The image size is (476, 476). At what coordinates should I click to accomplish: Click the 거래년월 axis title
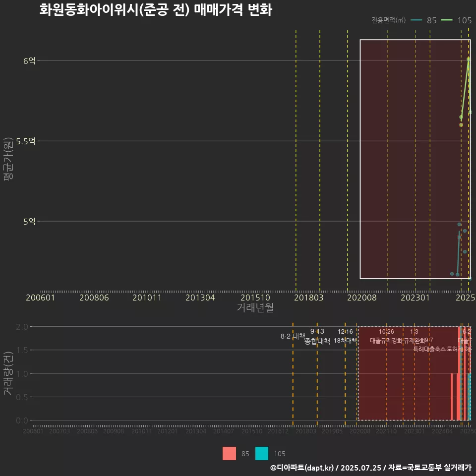click(x=255, y=307)
